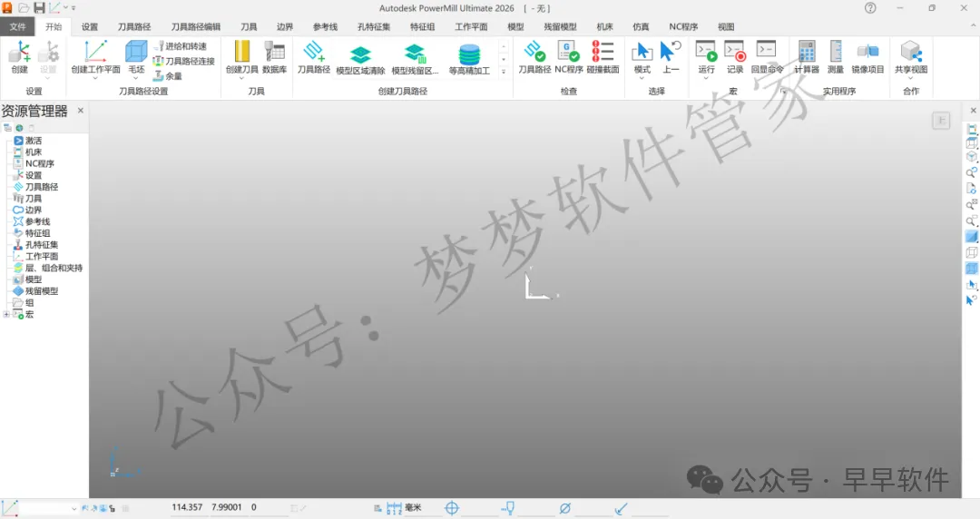Select 孔特征集 in the explorer tree
The height and width of the screenshot is (519, 980).
pos(41,244)
